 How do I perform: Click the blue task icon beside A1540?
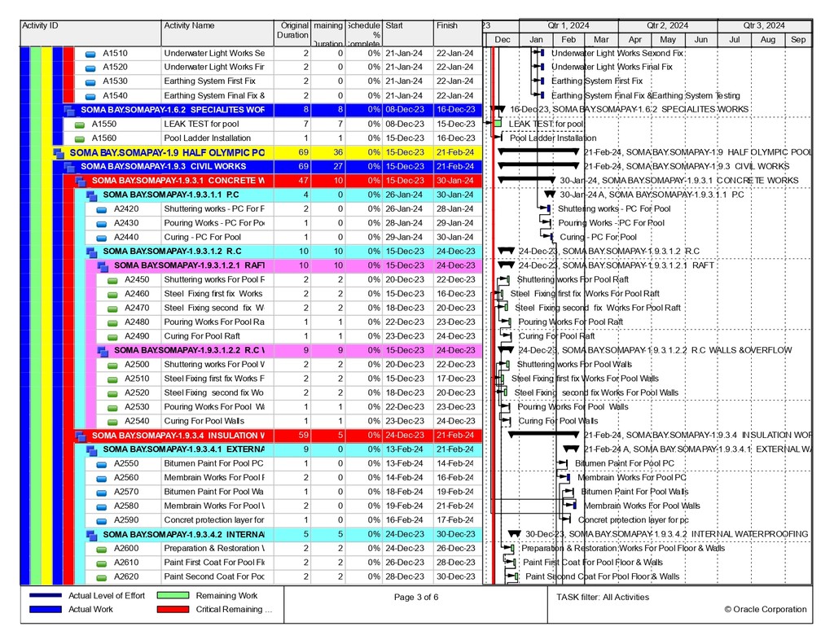pos(90,96)
